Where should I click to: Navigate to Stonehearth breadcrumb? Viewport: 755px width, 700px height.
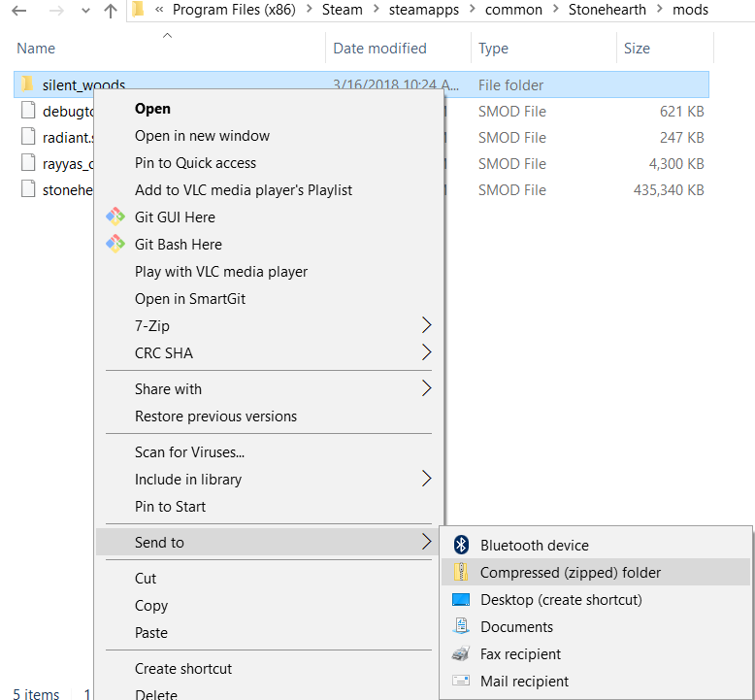click(607, 10)
